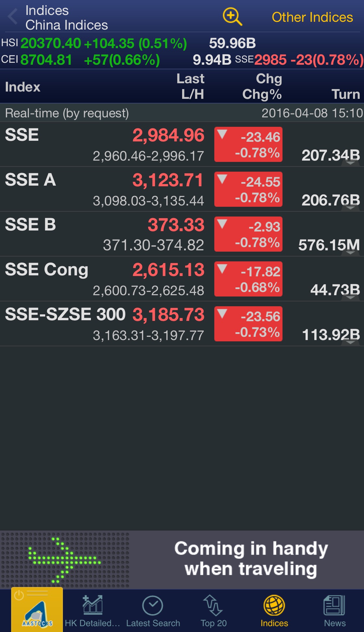Open the 'Coming in handy' ad banner
This screenshot has height=632, width=364.
(182, 560)
